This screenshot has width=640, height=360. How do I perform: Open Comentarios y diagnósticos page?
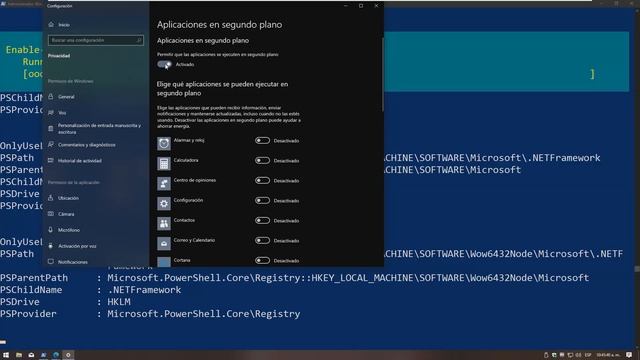click(x=82, y=145)
